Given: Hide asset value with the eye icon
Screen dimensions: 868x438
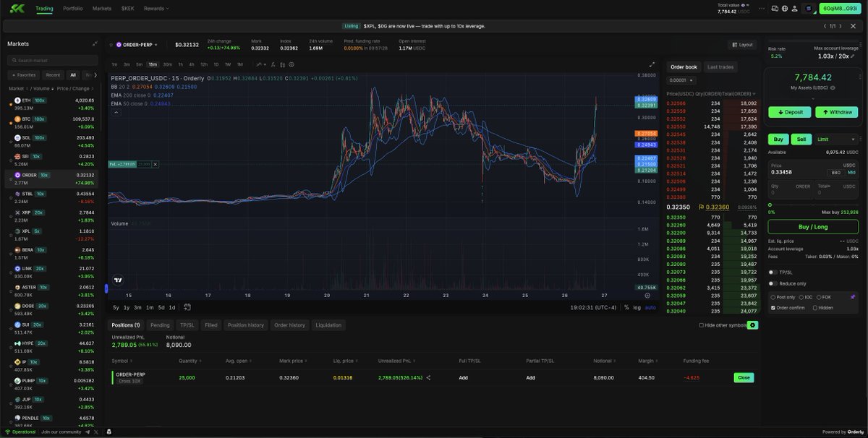Looking at the screenshot, I should click(x=833, y=87).
